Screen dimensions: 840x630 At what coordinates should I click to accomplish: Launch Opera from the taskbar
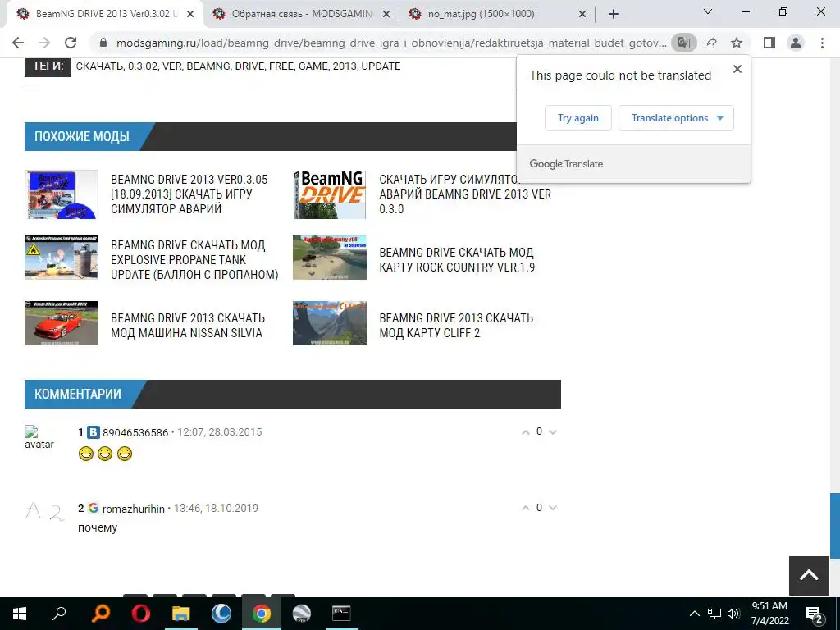pyautogui.click(x=141, y=614)
